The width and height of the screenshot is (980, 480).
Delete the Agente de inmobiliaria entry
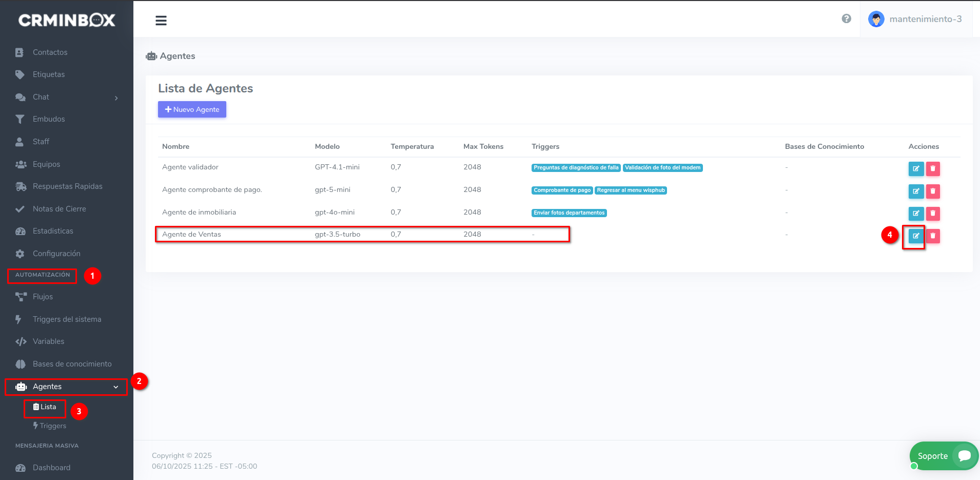(933, 214)
